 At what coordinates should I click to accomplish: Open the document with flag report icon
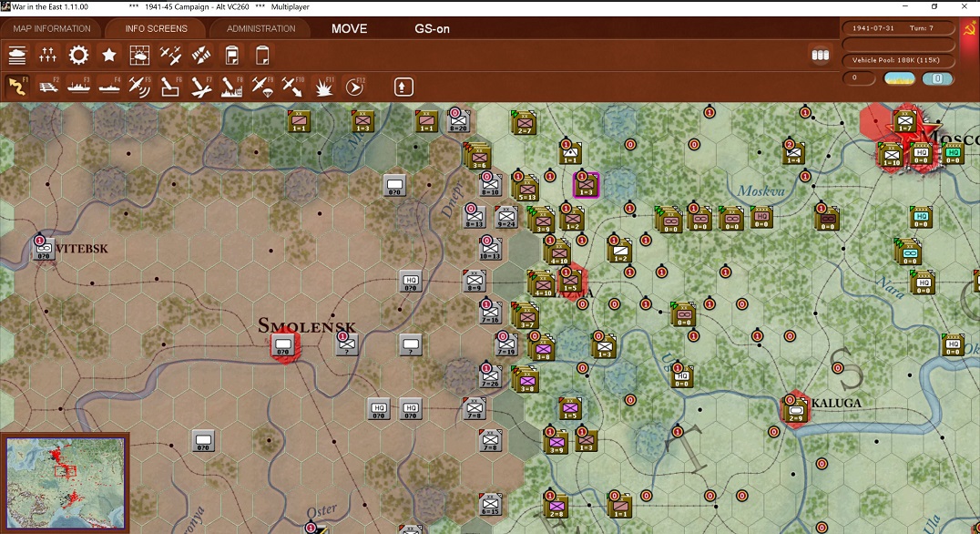click(x=232, y=56)
